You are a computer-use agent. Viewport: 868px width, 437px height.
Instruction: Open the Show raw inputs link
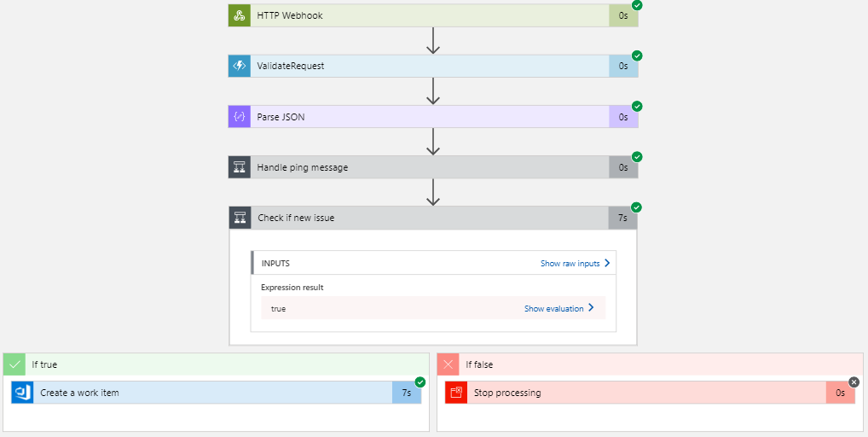click(575, 264)
